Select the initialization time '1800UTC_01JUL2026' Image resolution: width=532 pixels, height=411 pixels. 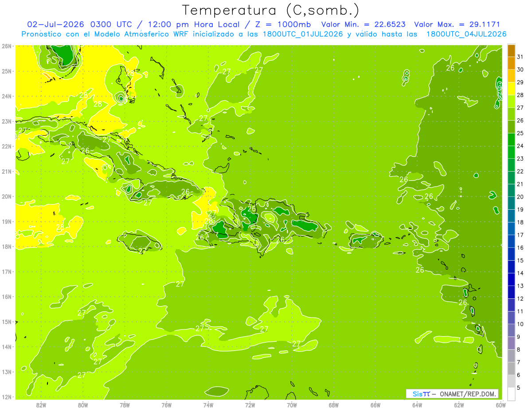tap(303, 34)
